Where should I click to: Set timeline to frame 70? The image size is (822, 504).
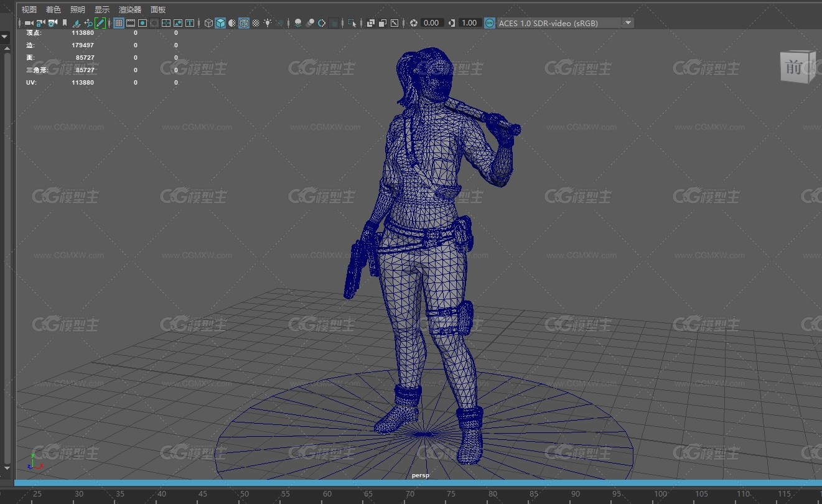[410, 494]
